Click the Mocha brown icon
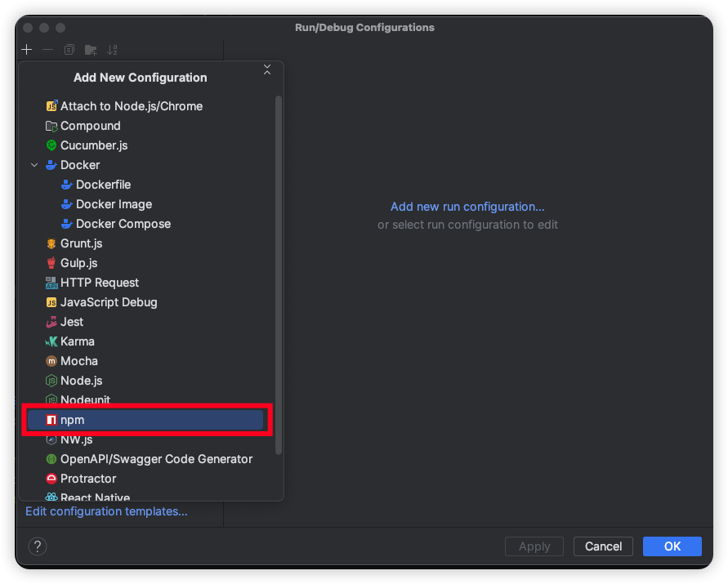This screenshot has width=728, height=584. [x=51, y=361]
